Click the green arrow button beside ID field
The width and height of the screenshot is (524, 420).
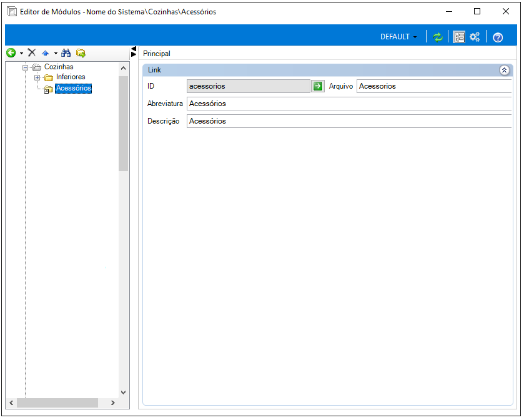click(318, 86)
